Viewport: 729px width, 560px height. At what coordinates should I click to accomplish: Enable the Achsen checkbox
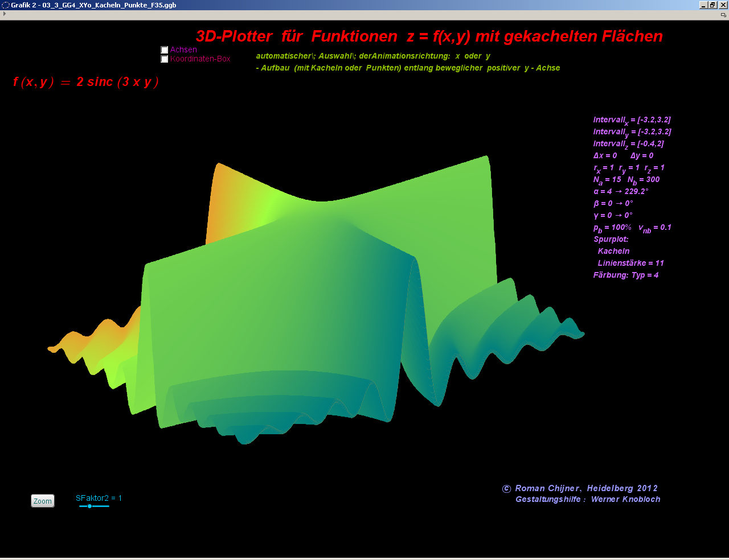tap(165, 50)
